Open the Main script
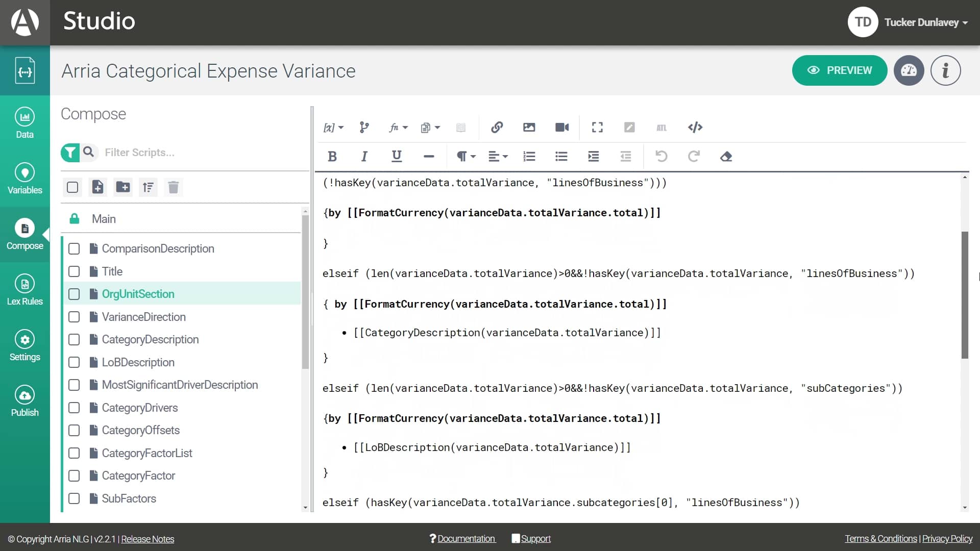The image size is (980, 551). (x=104, y=219)
